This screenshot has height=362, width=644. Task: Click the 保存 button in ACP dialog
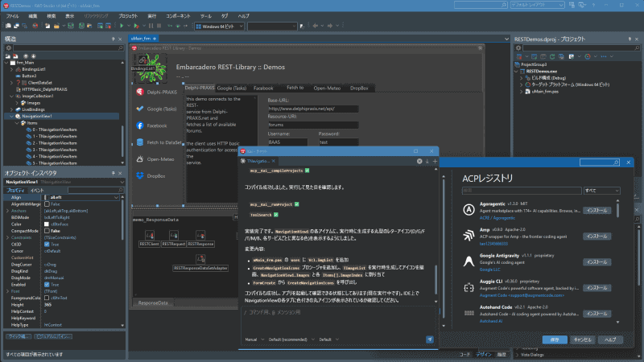click(x=555, y=339)
